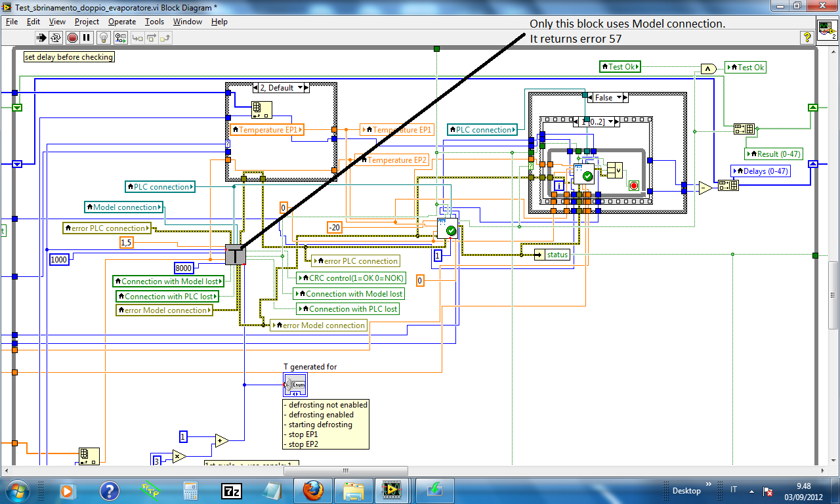Image resolution: width=840 pixels, height=504 pixels.
Task: Select 'Connection with Model lost' input variable
Action: pos(168,281)
